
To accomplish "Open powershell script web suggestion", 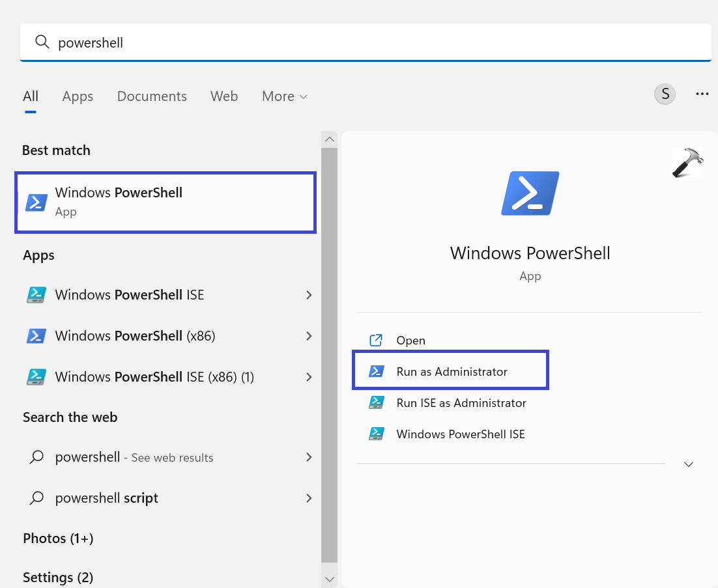I will point(107,498).
